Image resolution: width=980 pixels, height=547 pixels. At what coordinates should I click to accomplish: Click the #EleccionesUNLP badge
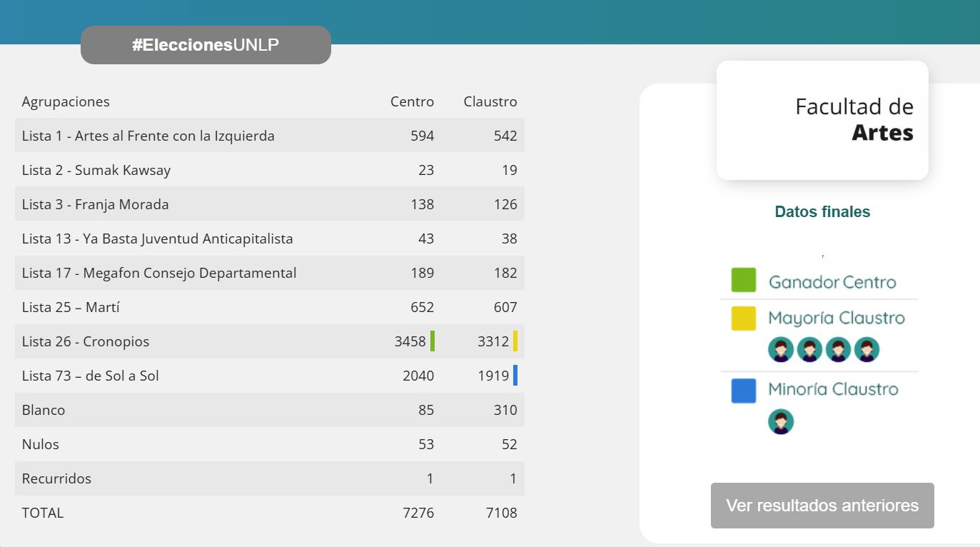click(206, 45)
